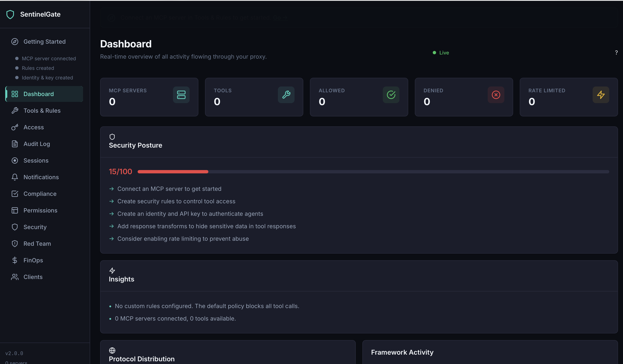This screenshot has height=364, width=623.
Task: Click the Clients people icon
Action: (15, 277)
